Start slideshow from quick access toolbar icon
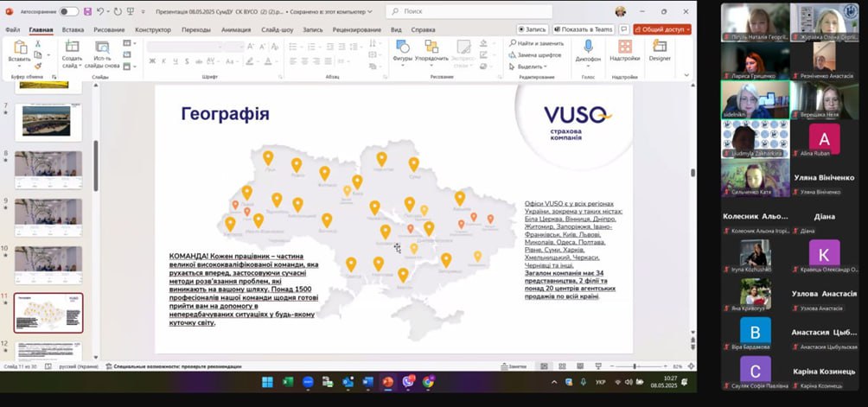 [131, 11]
